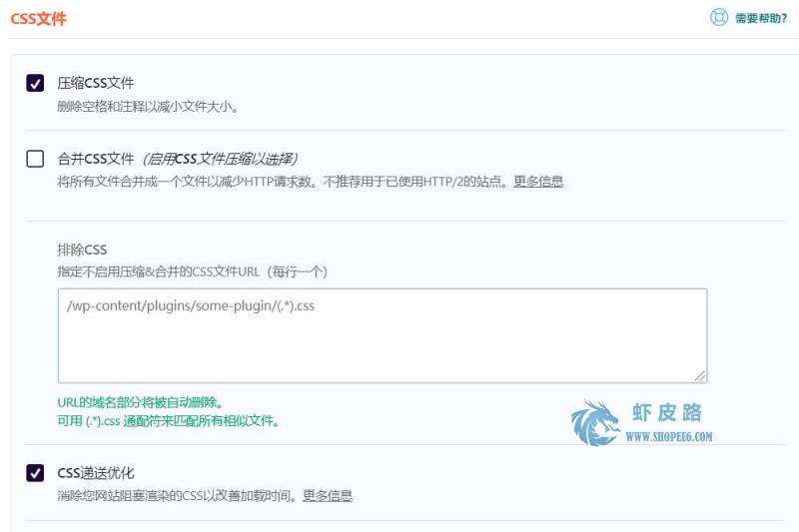
Task: Click the 压缩CSS文件 label text
Action: (95, 83)
